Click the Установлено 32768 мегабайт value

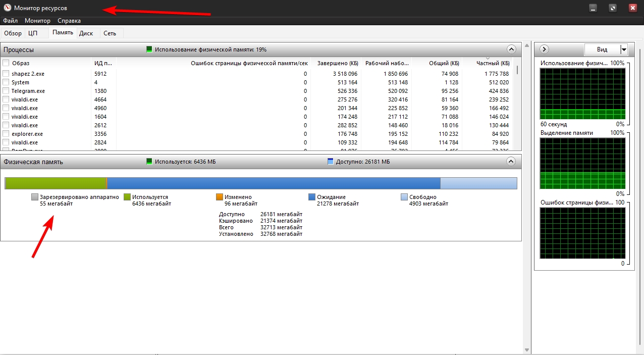[x=281, y=234]
